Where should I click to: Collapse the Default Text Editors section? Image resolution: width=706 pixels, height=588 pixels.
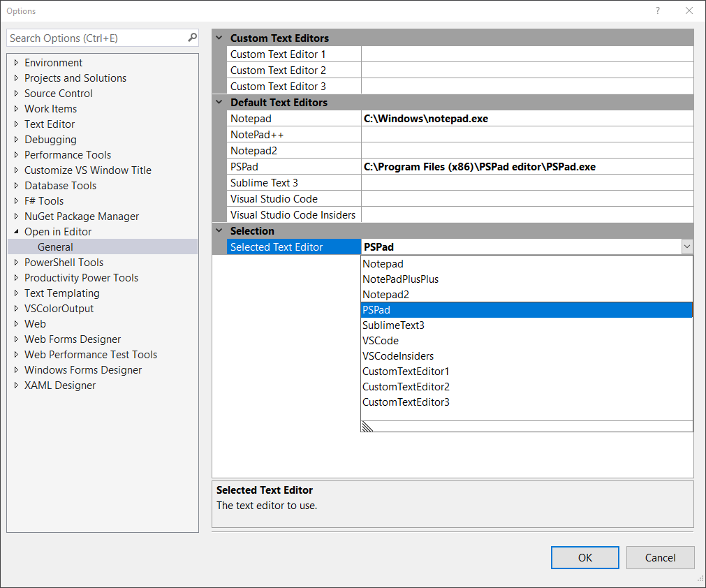[219, 102]
